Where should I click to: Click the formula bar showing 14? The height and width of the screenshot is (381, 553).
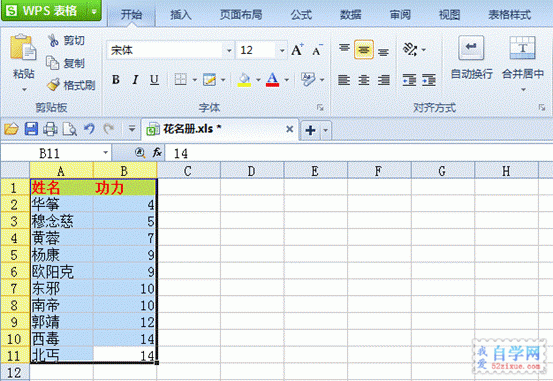click(358, 153)
